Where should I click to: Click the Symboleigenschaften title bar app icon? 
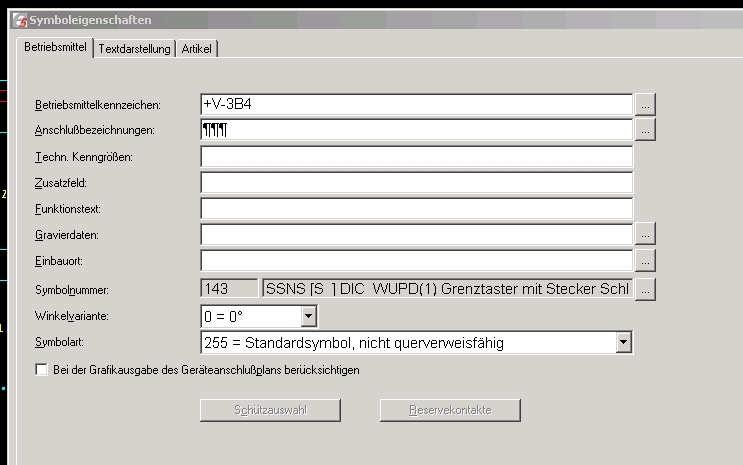pos(20,20)
